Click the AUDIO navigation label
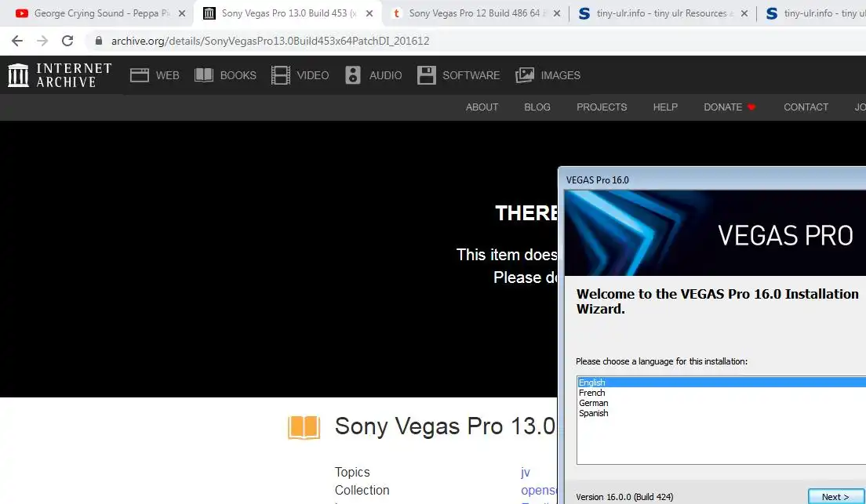 coord(385,75)
